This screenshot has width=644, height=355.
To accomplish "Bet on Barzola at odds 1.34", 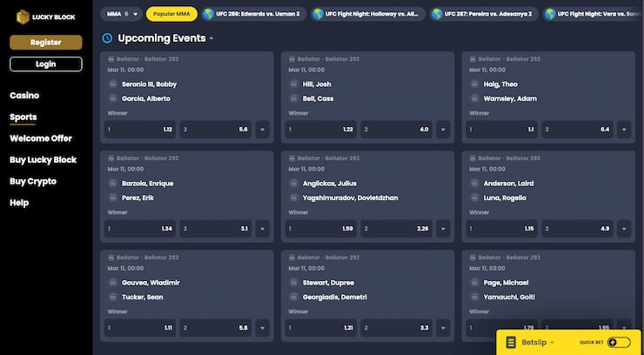I will tap(140, 229).
